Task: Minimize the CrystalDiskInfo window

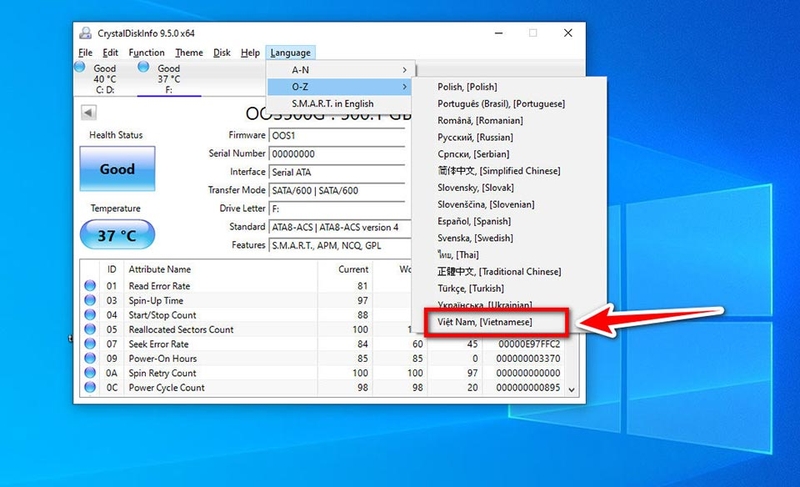Action: [x=499, y=33]
